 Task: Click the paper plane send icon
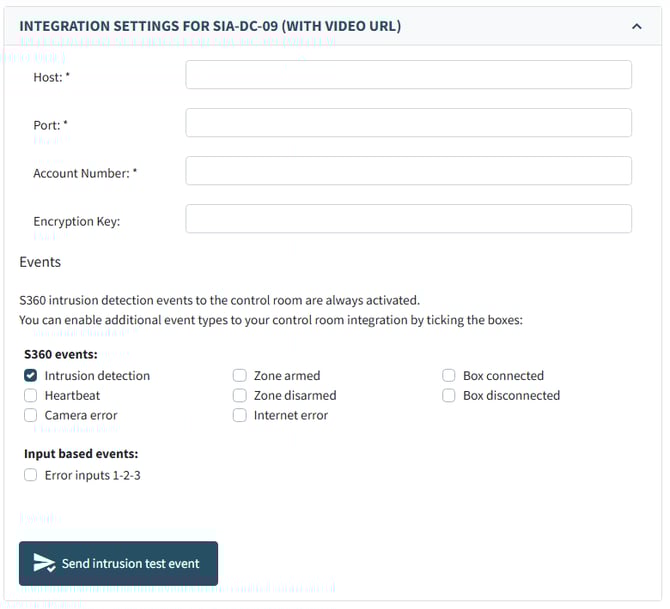44,563
